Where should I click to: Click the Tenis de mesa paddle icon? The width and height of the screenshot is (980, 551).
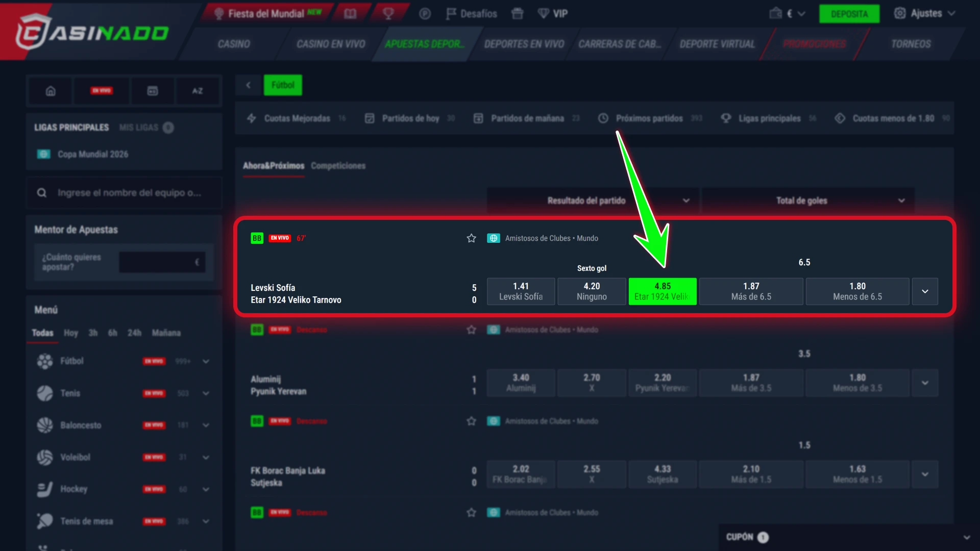(45, 521)
